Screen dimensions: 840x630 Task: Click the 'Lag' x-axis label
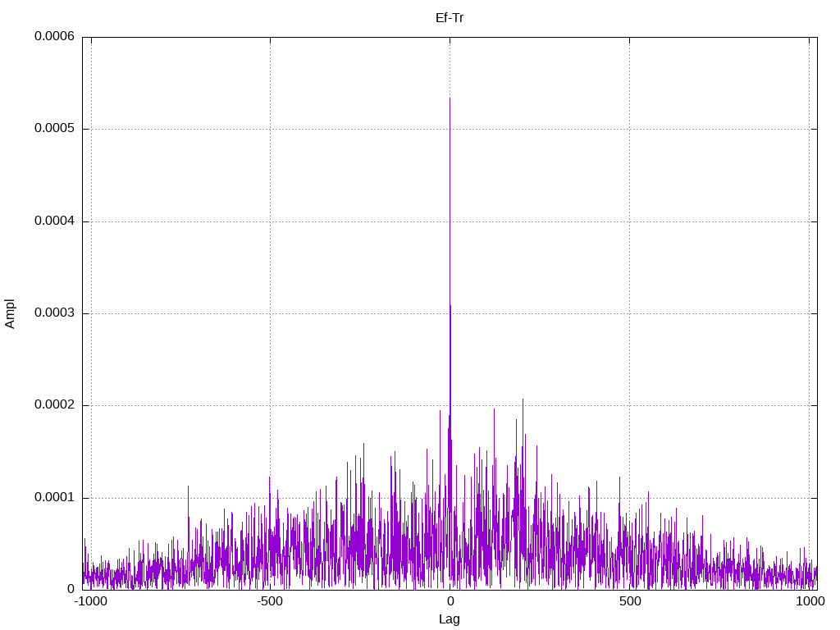[x=449, y=619]
